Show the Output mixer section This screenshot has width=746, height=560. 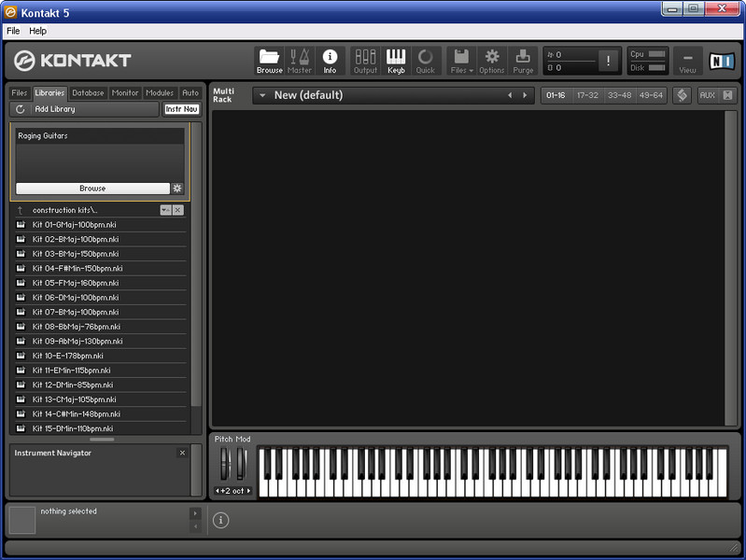pyautogui.click(x=365, y=62)
